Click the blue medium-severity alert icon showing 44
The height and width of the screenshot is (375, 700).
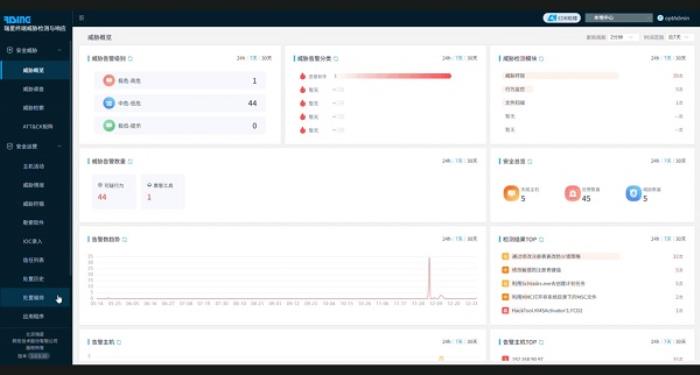(109, 103)
